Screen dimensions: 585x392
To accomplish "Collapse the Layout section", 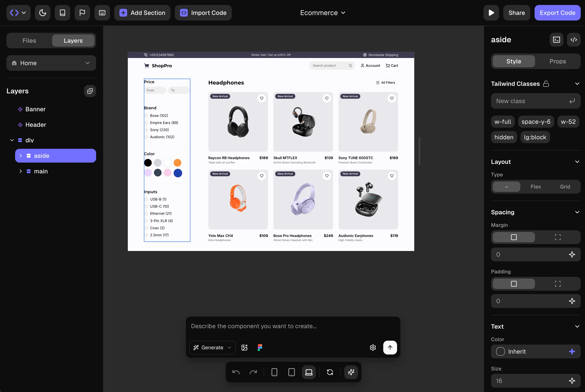I will point(577,162).
